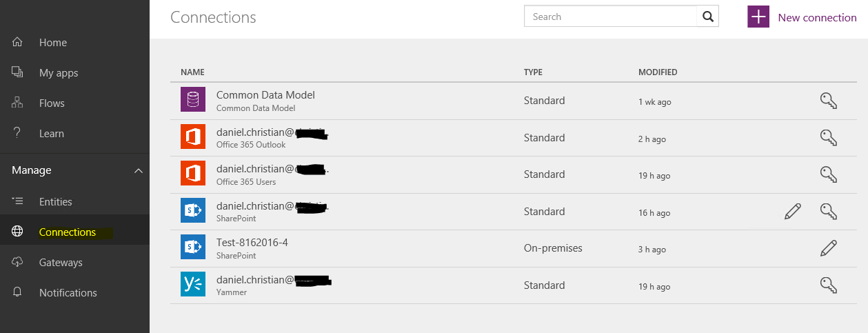
Task: Click the search magnifier icon
Action: 708,17
